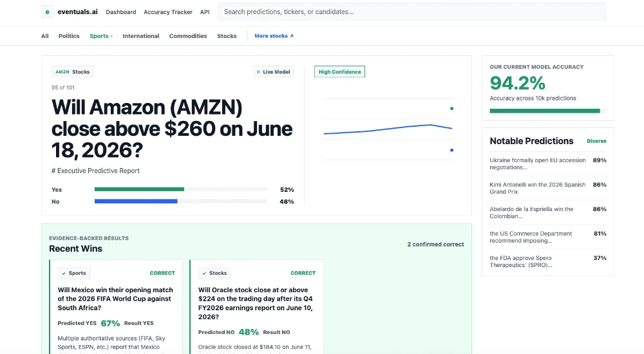
Task: Focus the search predictions input field
Action: pos(412,12)
